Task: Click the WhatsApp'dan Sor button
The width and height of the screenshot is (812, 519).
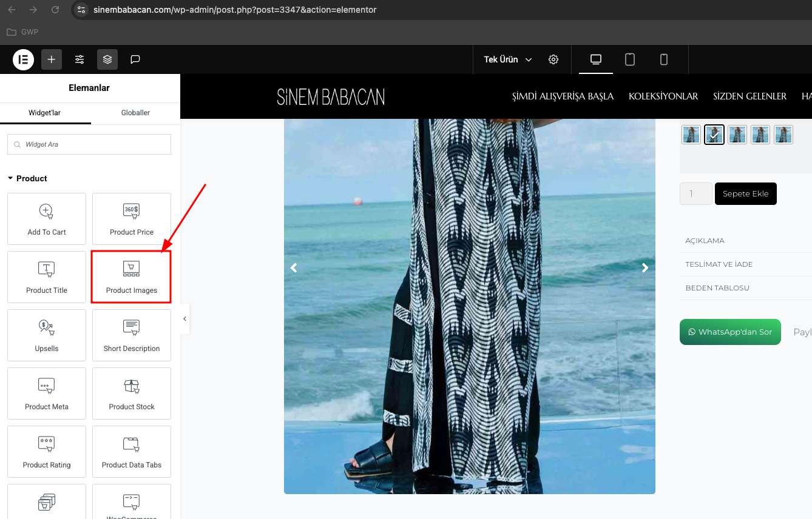Action: [730, 332]
